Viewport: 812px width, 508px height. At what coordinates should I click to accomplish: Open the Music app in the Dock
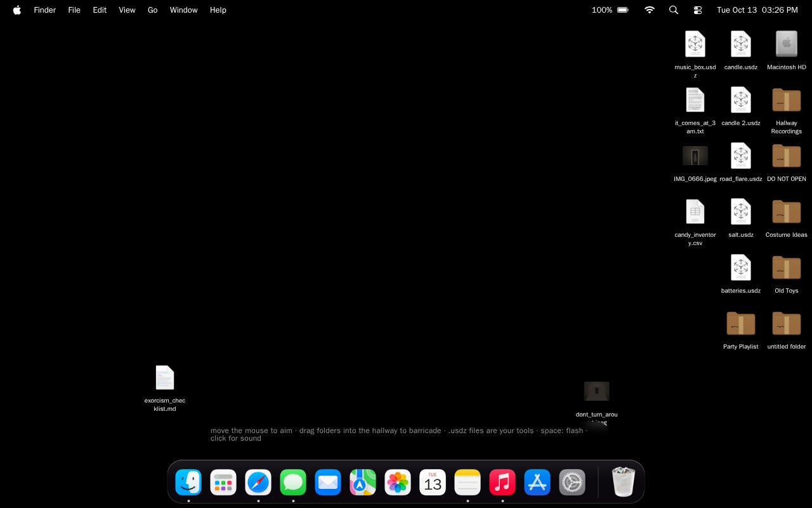[502, 483]
